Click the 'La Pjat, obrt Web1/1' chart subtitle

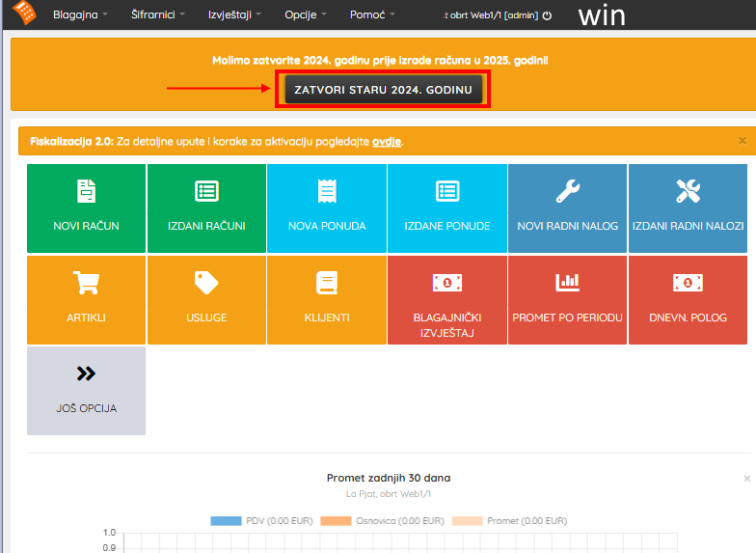coord(389,494)
